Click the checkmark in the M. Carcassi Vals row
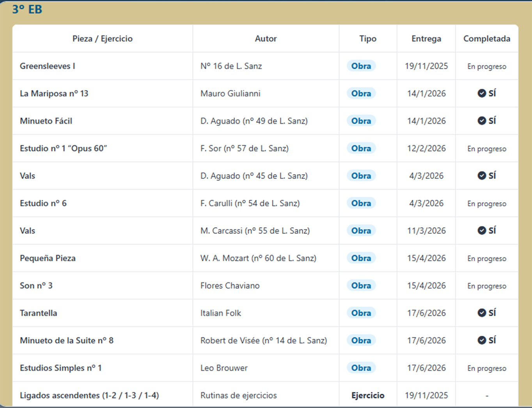Image resolution: width=532 pixels, height=408 pixels. (482, 230)
